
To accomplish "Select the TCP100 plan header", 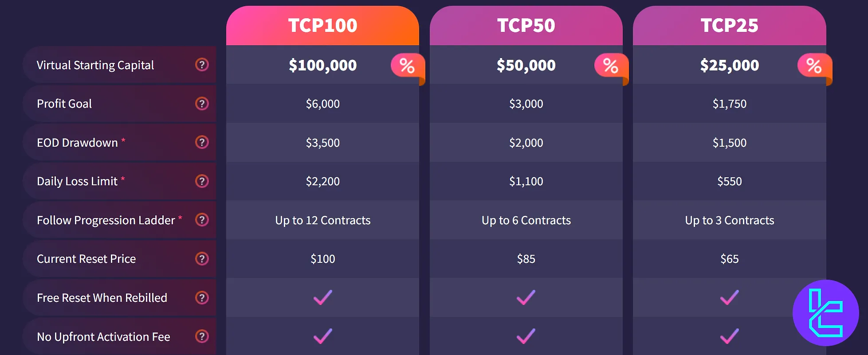I will click(322, 25).
